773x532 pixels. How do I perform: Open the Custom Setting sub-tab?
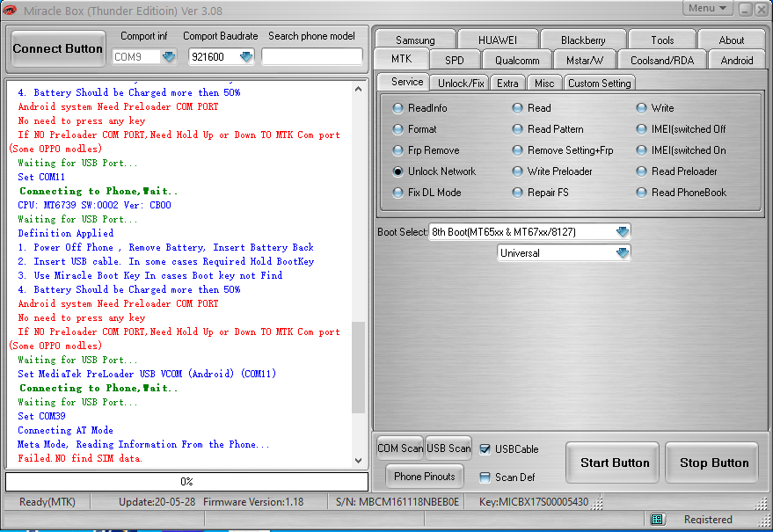pos(599,84)
